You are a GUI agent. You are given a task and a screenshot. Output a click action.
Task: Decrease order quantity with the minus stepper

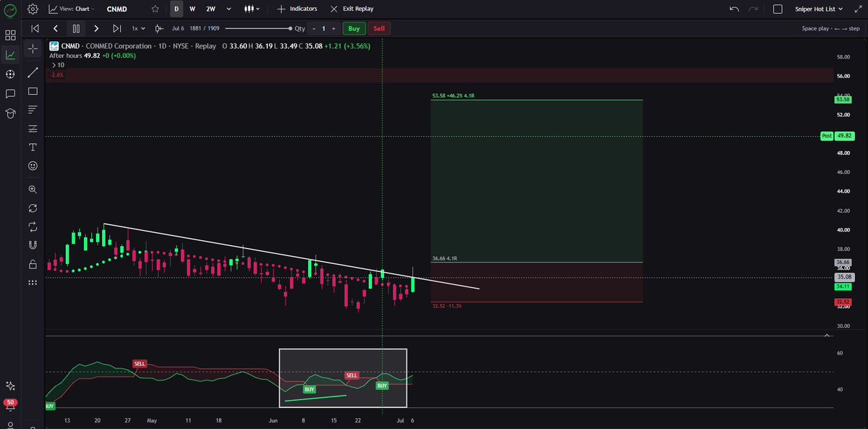coord(314,28)
